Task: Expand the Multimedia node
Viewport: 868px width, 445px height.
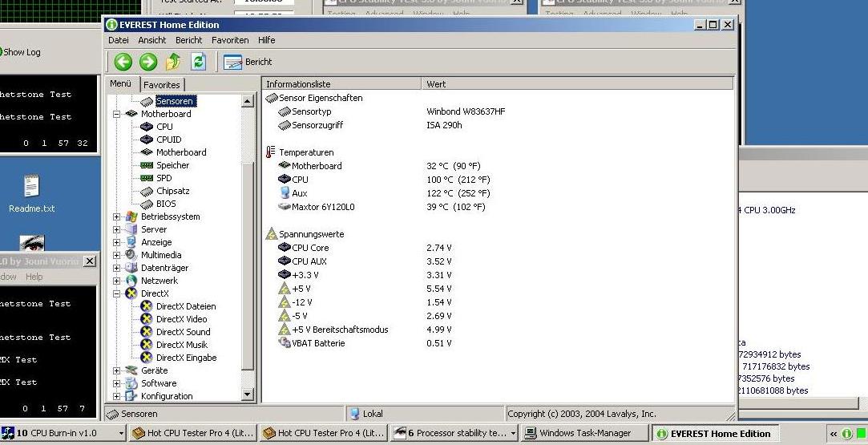Action: click(117, 255)
